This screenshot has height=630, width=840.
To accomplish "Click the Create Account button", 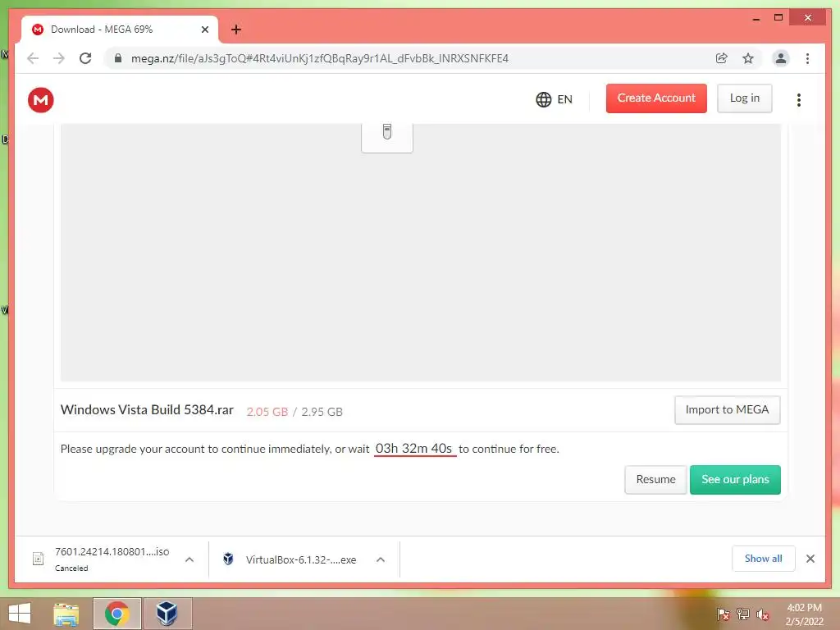I will [656, 98].
